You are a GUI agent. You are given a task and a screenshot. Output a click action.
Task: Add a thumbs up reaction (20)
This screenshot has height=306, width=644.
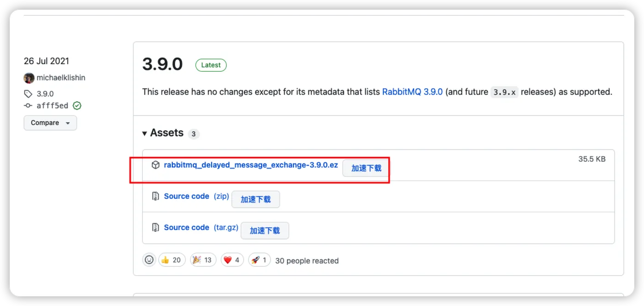click(x=172, y=260)
